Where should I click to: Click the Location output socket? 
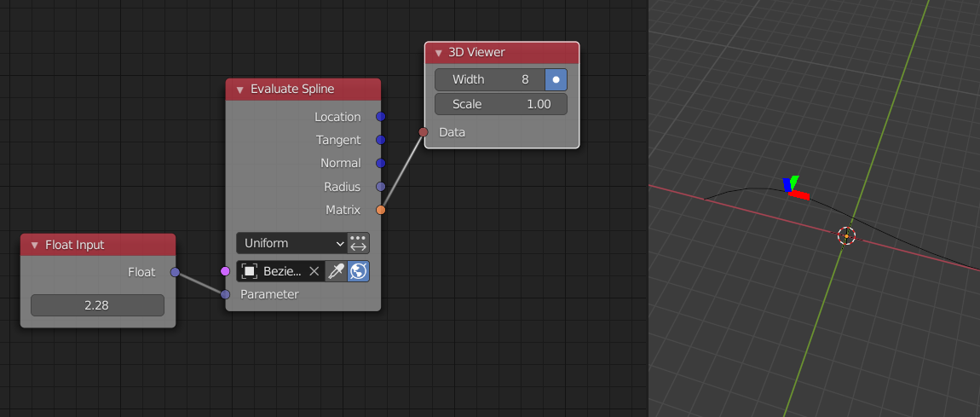[x=381, y=117]
